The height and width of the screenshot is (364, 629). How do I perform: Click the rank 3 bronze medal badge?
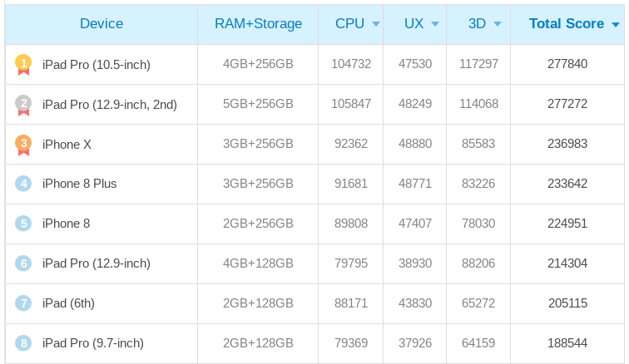pos(23,145)
